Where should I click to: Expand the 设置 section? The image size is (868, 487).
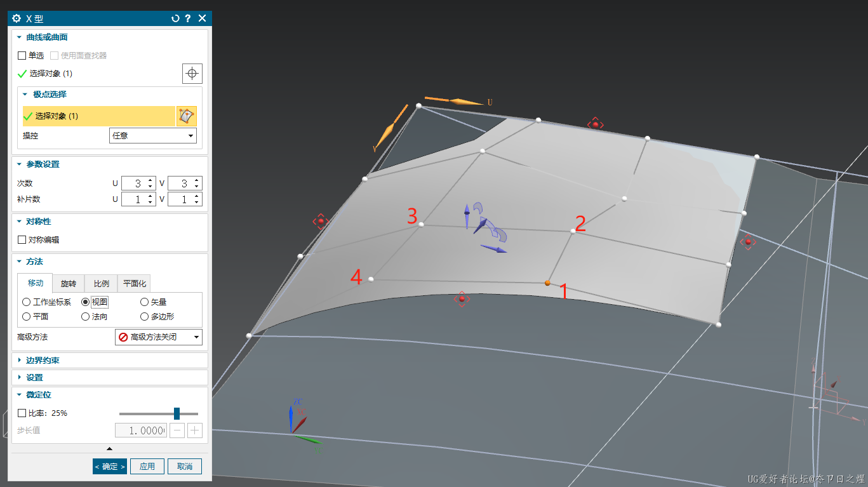(19, 377)
